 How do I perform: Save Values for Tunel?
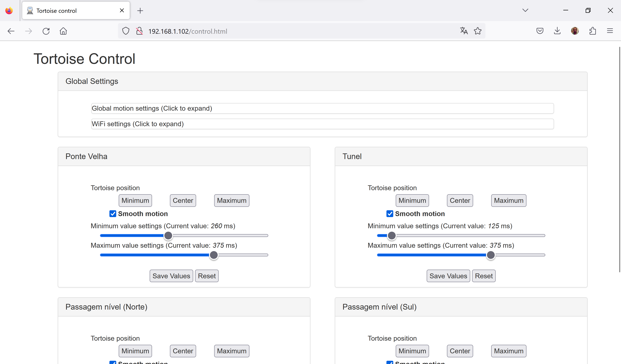[x=448, y=276]
